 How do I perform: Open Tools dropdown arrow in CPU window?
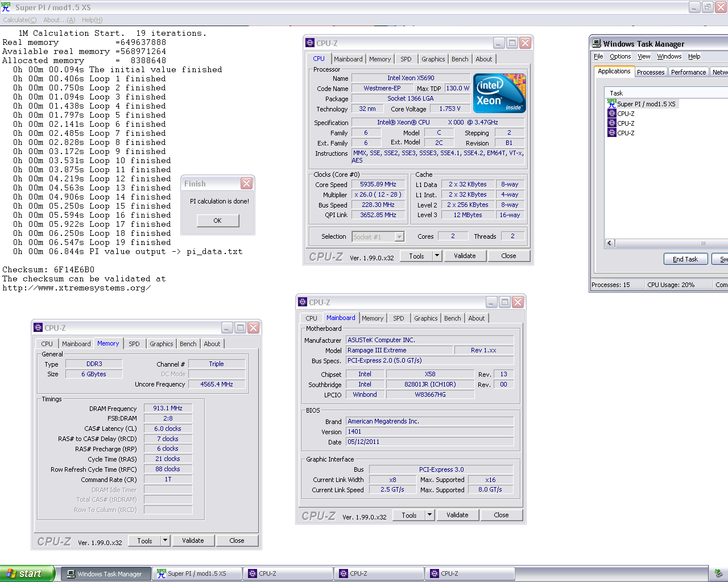pos(437,256)
